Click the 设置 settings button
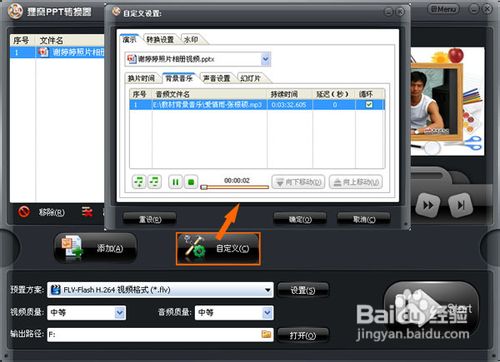 point(303,290)
